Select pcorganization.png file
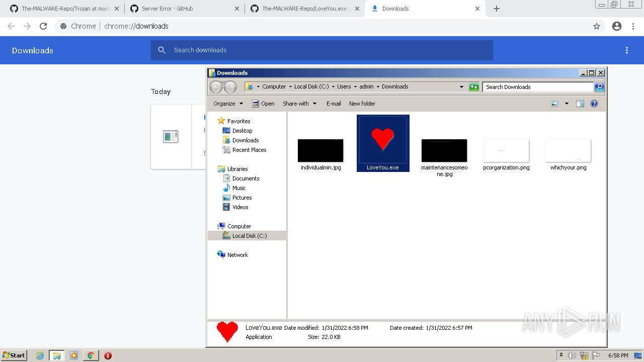This screenshot has width=644, height=362. point(506,154)
